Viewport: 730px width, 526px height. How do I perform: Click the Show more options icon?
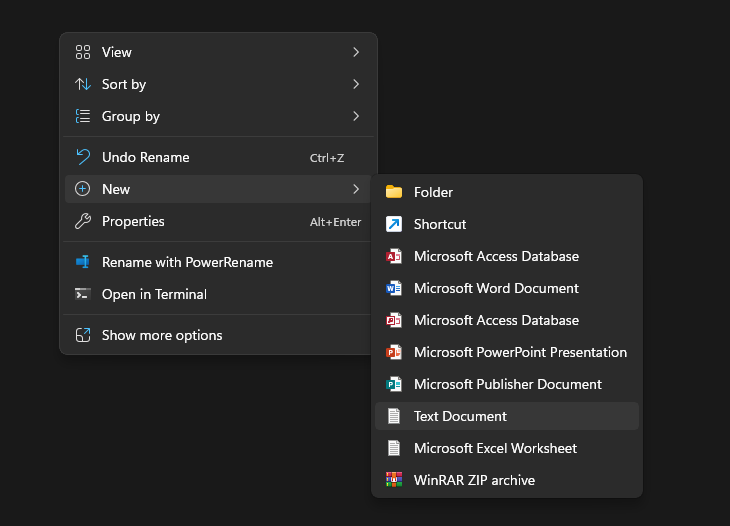tap(83, 335)
